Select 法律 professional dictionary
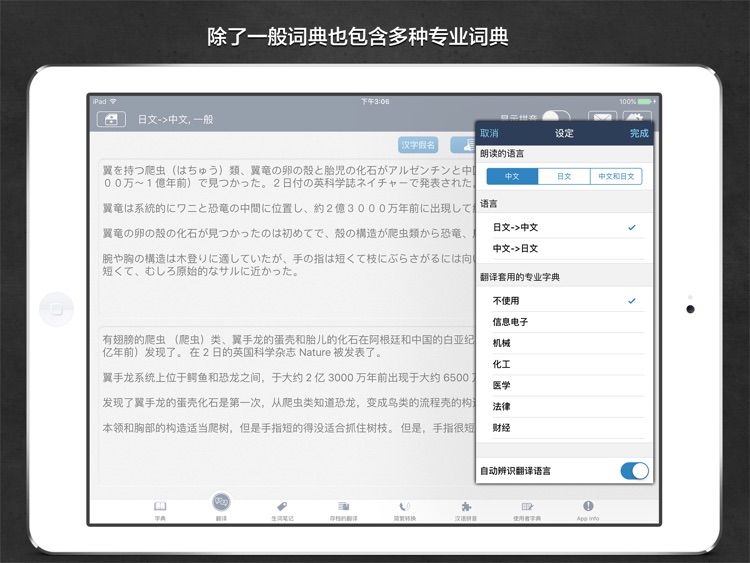This screenshot has width=750, height=563. click(564, 407)
